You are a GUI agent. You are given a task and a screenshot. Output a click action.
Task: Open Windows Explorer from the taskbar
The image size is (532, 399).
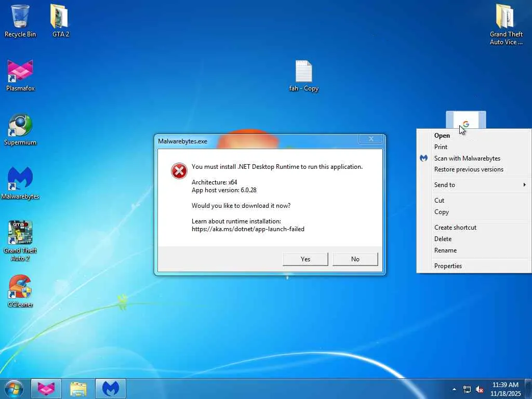78,389
